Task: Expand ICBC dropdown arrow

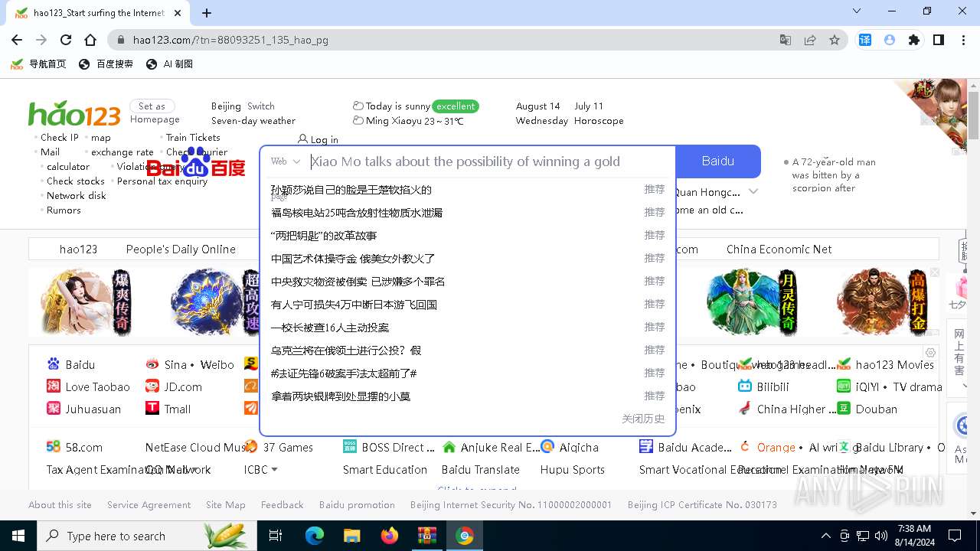Action: point(274,469)
